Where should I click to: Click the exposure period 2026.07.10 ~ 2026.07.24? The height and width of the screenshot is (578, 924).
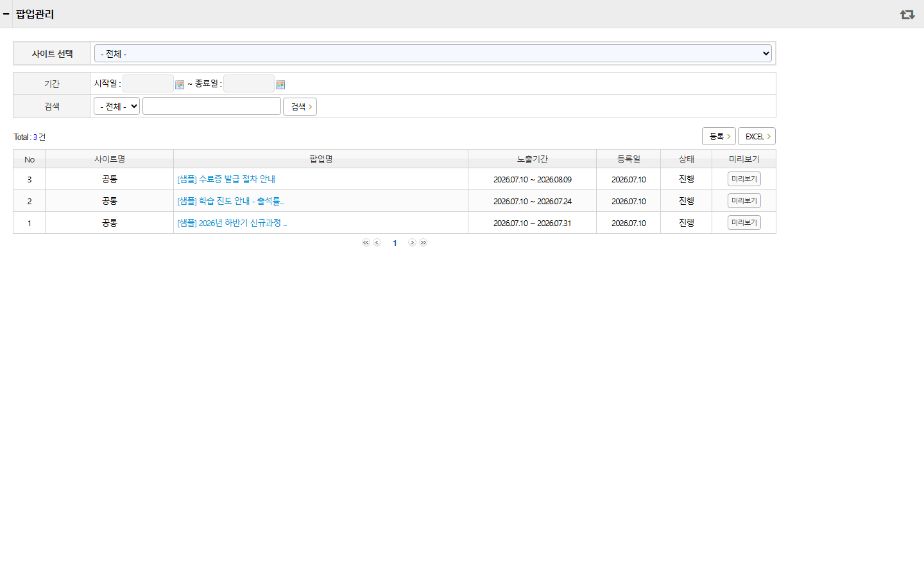coord(533,201)
